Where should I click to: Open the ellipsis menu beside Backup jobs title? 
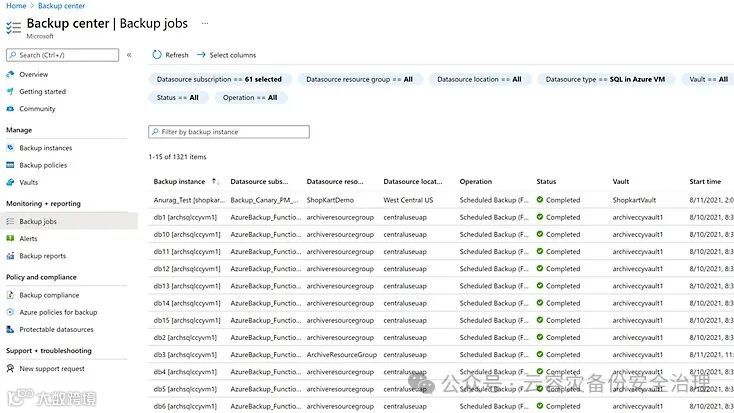point(205,23)
